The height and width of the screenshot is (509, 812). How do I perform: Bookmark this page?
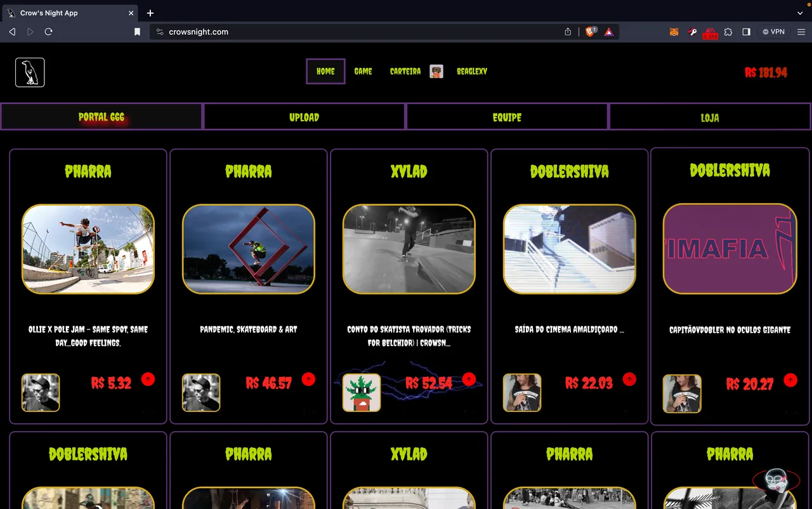click(137, 32)
